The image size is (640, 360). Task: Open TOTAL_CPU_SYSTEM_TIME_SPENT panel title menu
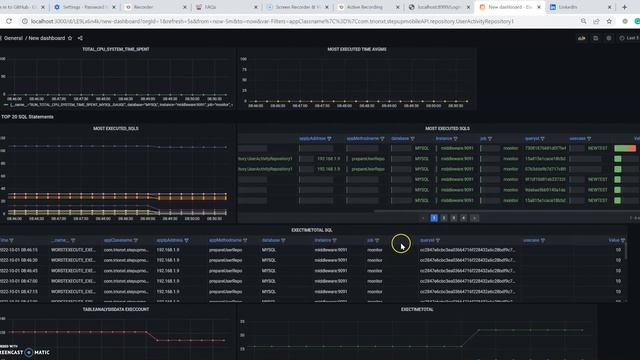116,49
